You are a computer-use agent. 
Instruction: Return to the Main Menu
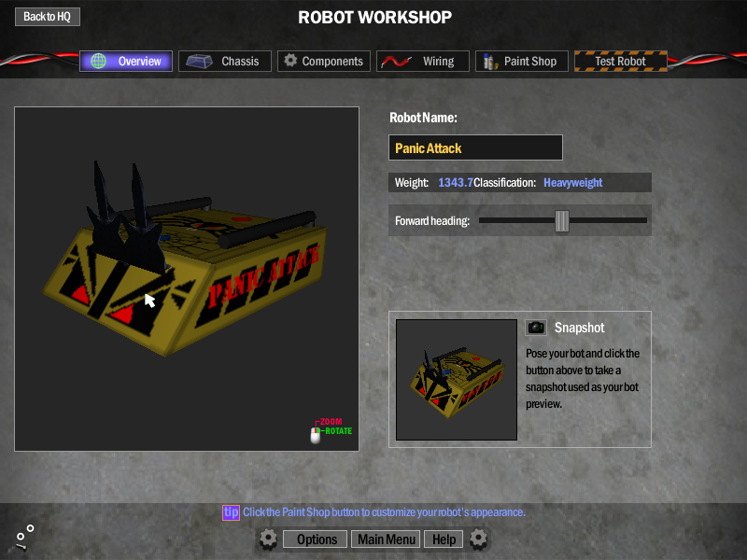[386, 539]
